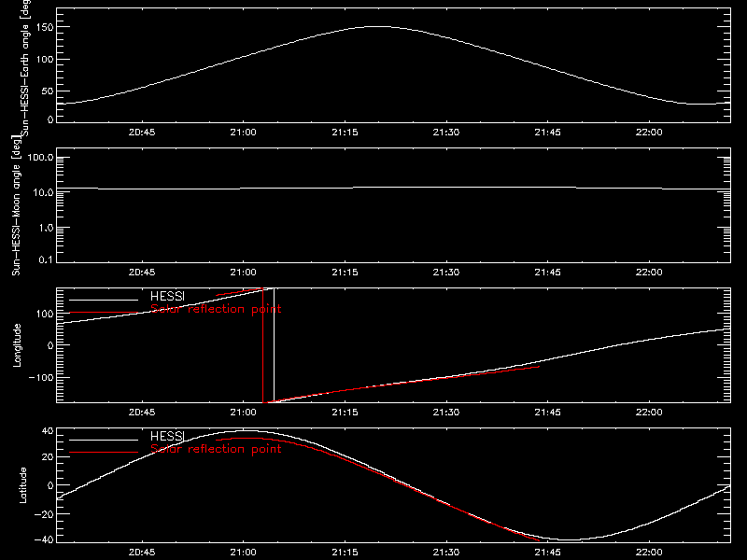Click the -20 tick on Latitude plot
Viewport: 747px width, 560px height.
(x=45, y=514)
